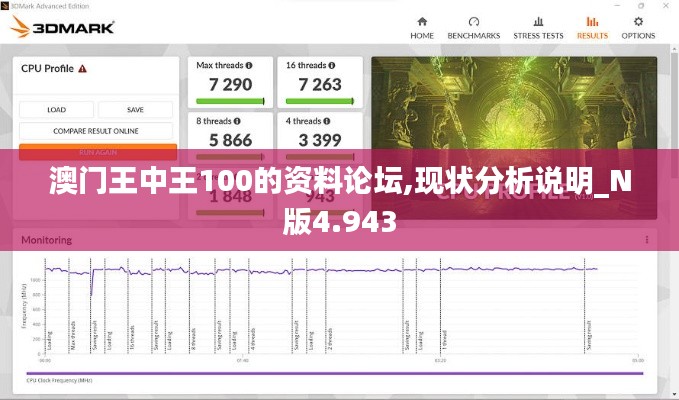Click the Monitoring panel heading
This screenshot has height=400, width=679.
pyautogui.click(x=46, y=240)
